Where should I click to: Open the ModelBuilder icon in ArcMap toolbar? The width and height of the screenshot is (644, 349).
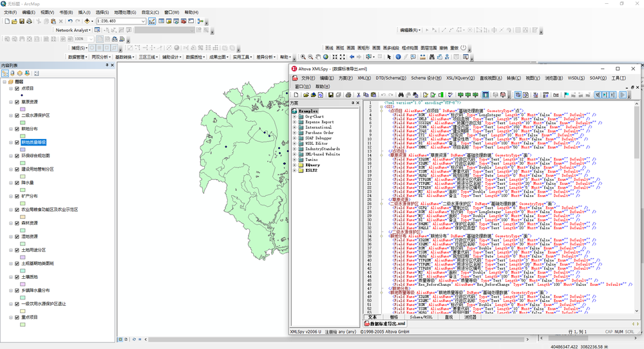tap(200, 21)
